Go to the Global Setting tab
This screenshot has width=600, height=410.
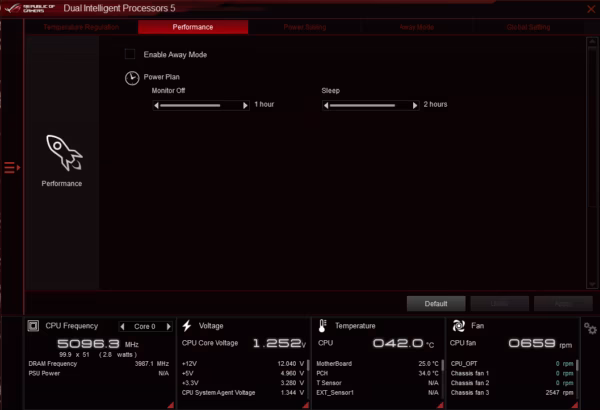coord(528,27)
